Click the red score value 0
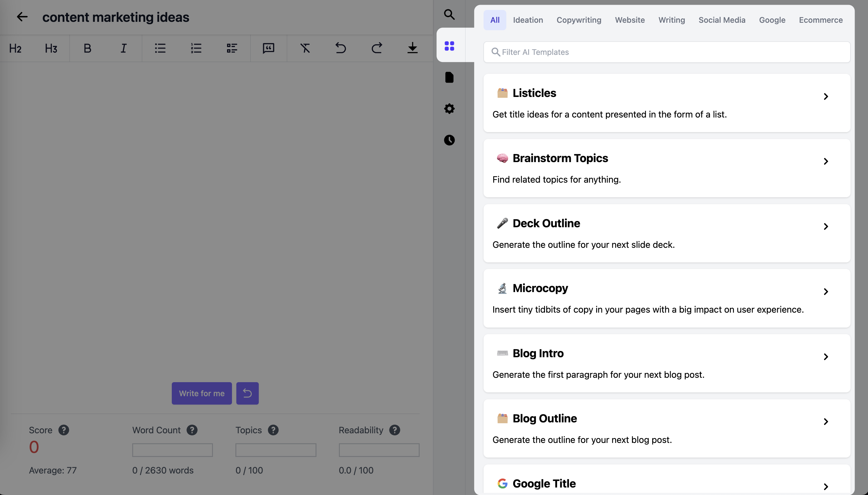Image resolution: width=868 pixels, height=495 pixels. pyautogui.click(x=34, y=447)
